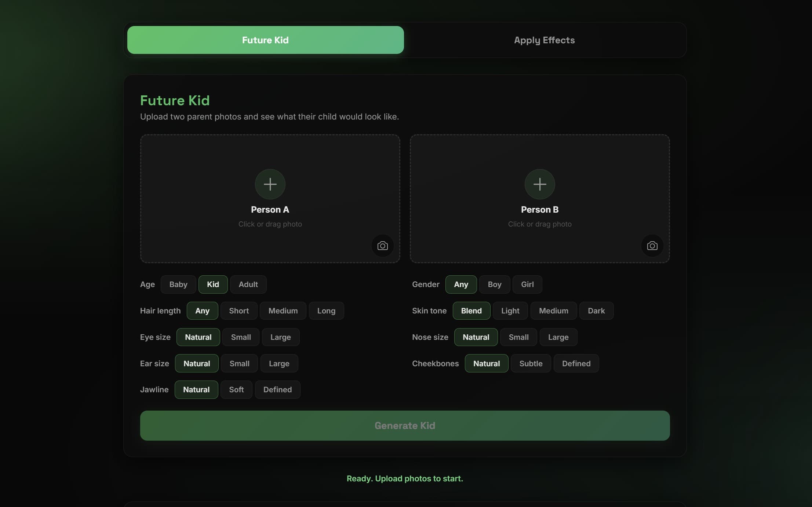This screenshot has height=507, width=812.
Task: Choose Long hair length
Action: pos(326,311)
